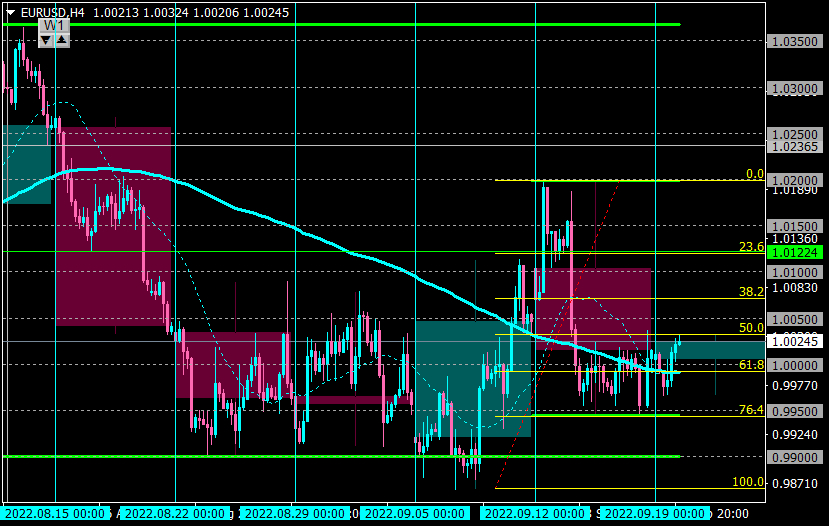Open the one-click trading triangle beside EURUSD,H4
The width and height of the screenshot is (829, 526).
point(11,12)
